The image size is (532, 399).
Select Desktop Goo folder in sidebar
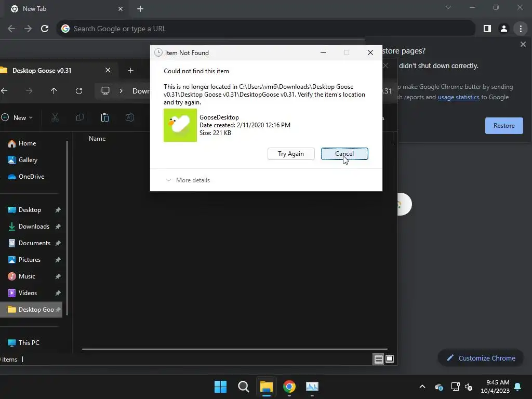(x=31, y=310)
